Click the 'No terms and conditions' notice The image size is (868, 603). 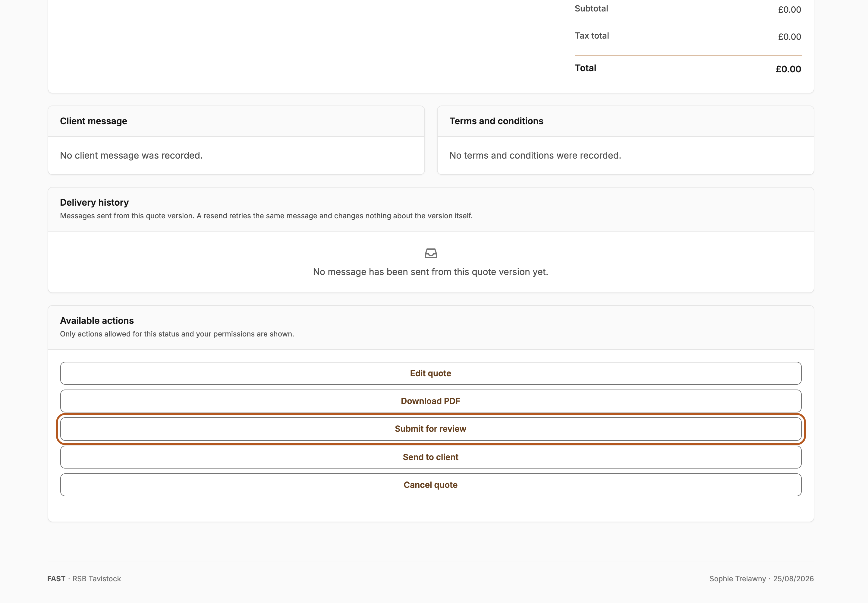point(535,155)
